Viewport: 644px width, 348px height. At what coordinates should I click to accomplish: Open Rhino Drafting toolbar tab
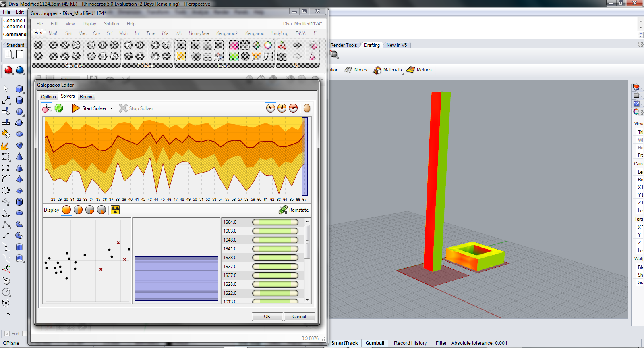pos(372,45)
